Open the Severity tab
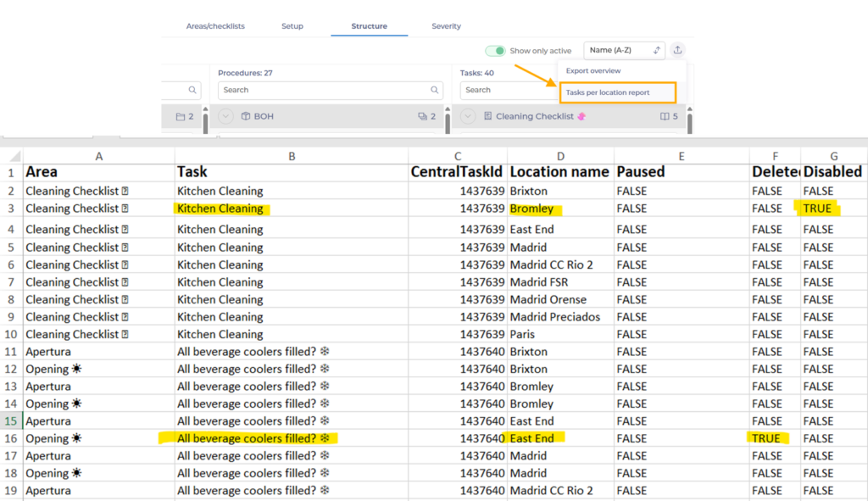The height and width of the screenshot is (501, 868). pos(446,26)
